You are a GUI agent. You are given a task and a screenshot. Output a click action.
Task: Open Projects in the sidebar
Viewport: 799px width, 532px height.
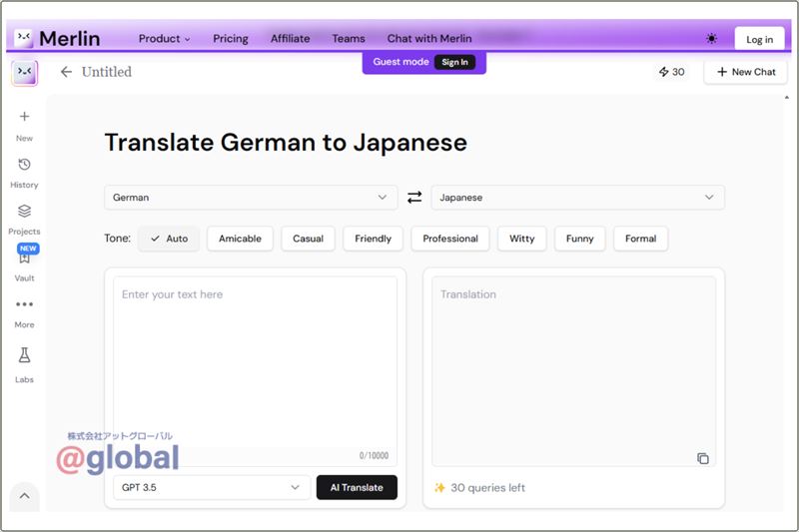(24, 220)
